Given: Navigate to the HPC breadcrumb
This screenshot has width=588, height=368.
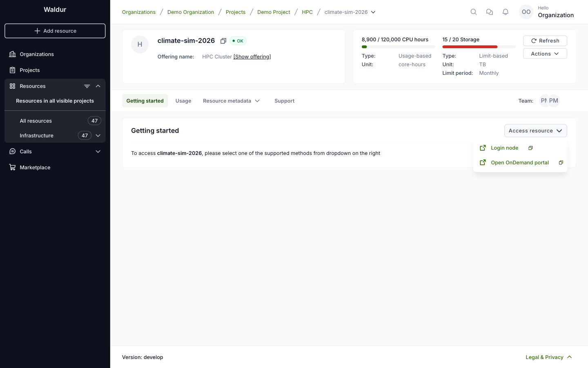Looking at the screenshot, I should 307,12.
